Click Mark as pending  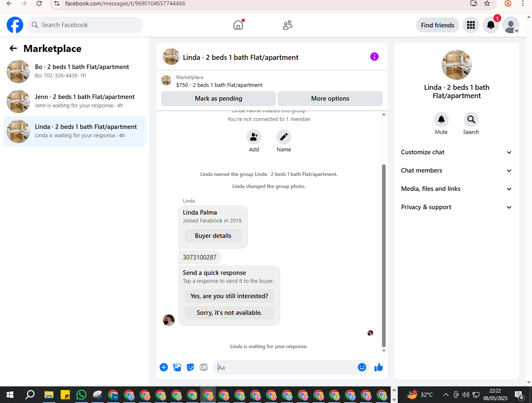tap(219, 99)
